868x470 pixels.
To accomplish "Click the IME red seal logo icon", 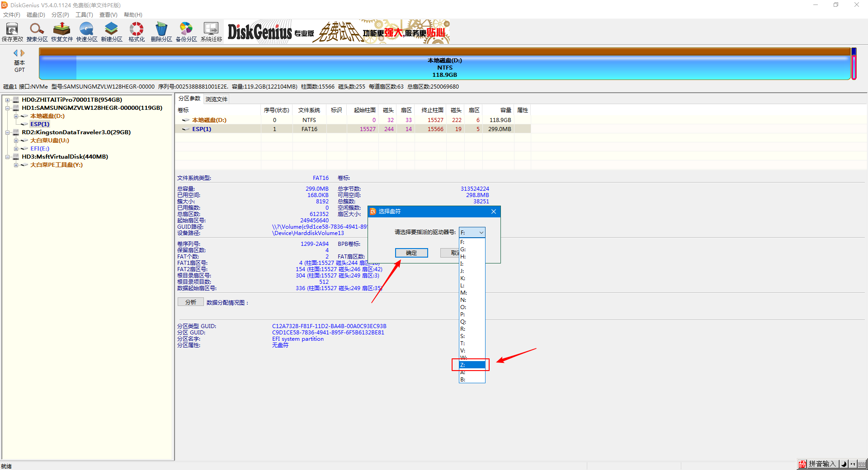I will click(802, 464).
